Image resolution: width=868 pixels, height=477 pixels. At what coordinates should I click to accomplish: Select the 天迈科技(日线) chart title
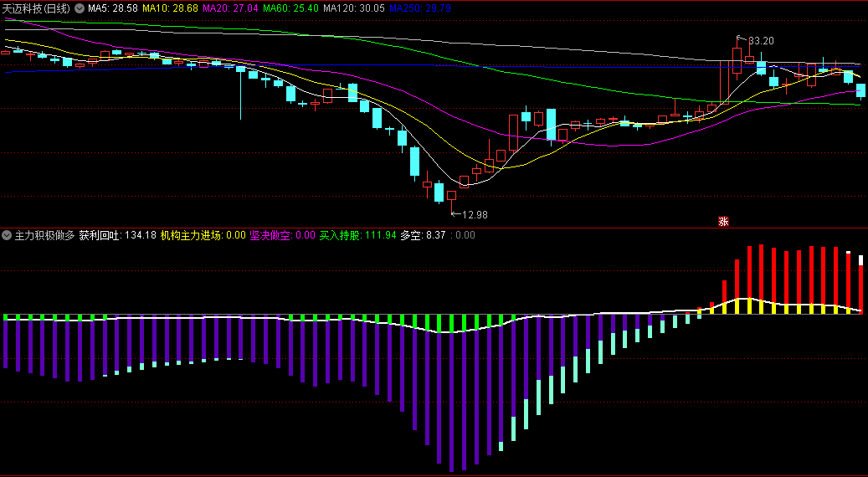[37, 8]
